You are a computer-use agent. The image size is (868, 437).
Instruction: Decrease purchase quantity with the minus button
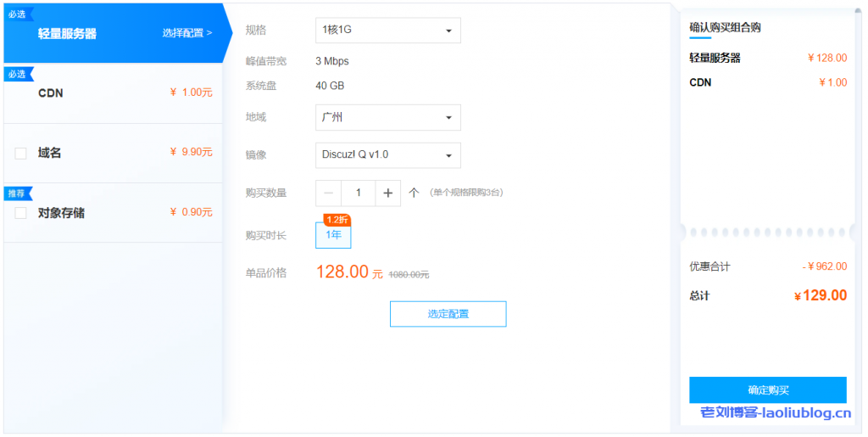[328, 193]
